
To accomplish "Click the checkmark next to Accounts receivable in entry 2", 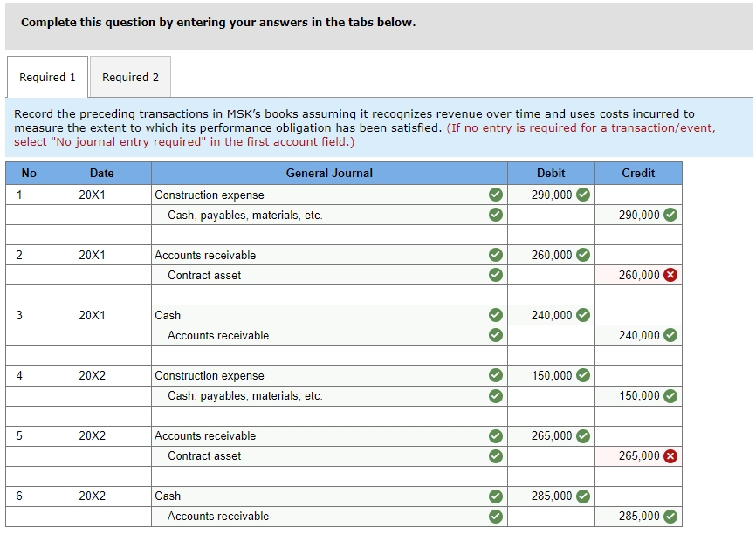I will 496,255.
